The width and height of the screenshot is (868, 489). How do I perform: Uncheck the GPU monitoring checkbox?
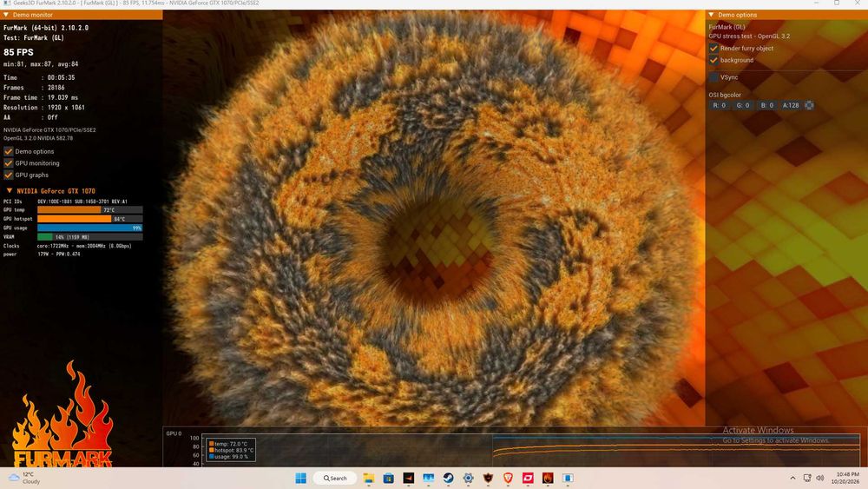coord(9,163)
